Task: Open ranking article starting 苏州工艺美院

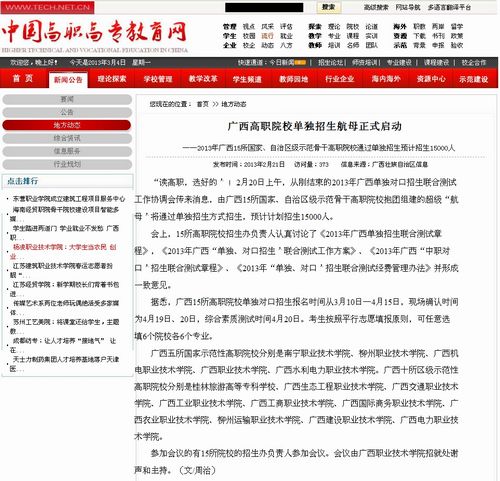Action: 64,326
